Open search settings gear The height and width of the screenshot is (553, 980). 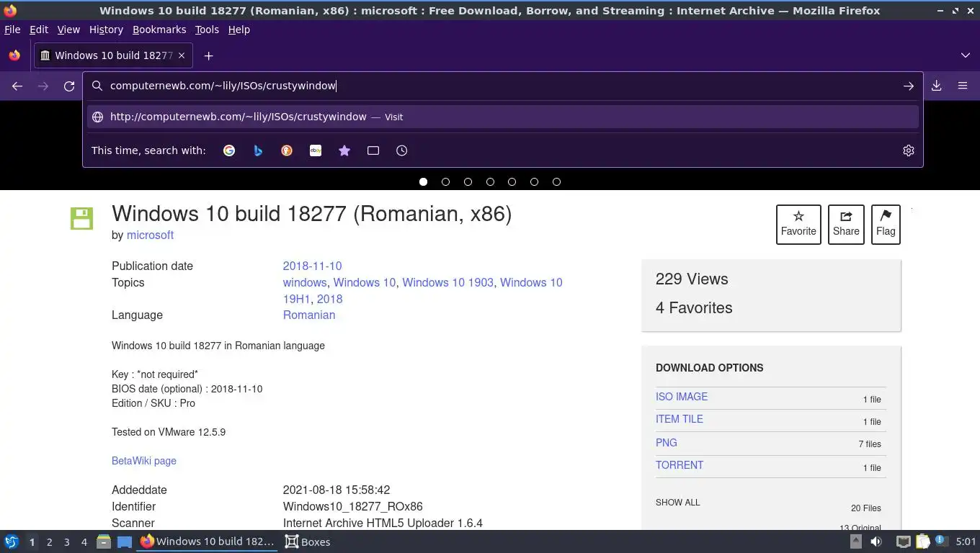909,150
